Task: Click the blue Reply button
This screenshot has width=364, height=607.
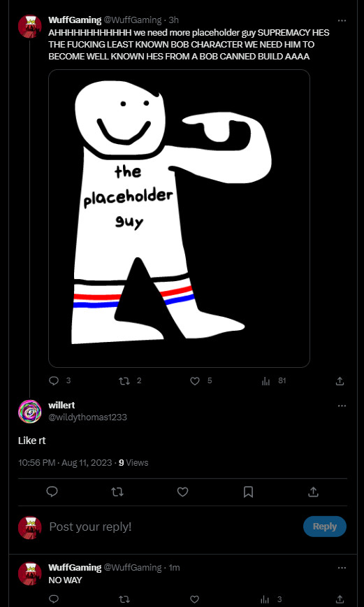Action: click(x=325, y=527)
